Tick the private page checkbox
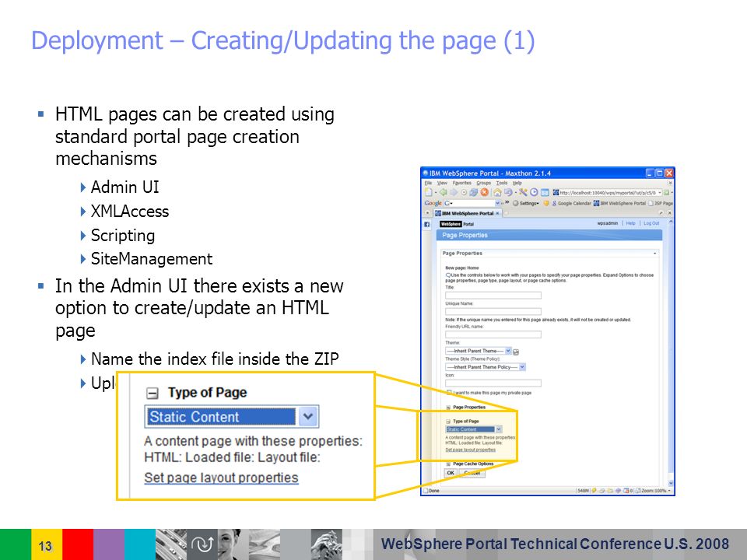 [x=449, y=393]
